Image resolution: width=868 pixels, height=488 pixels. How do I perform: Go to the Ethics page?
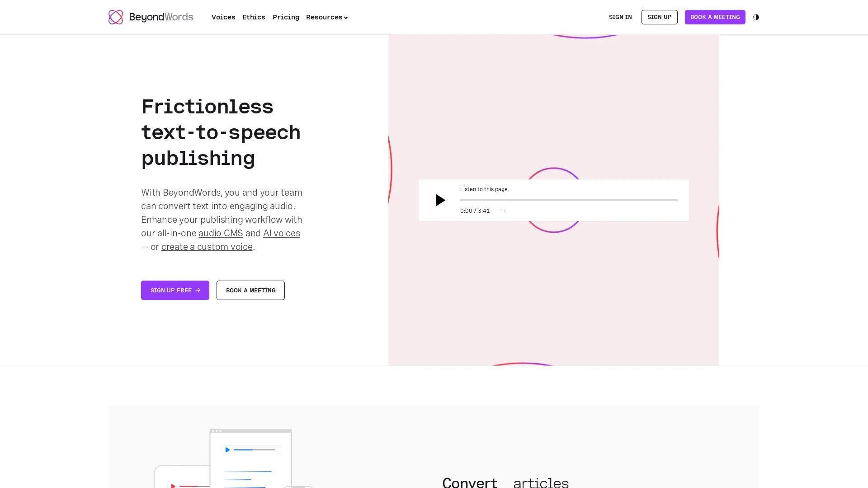pyautogui.click(x=254, y=17)
